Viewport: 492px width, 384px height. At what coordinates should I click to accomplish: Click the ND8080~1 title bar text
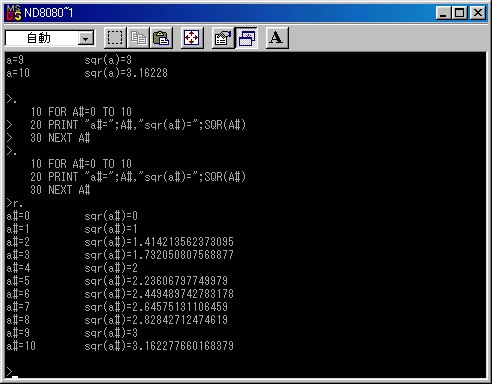click(49, 13)
